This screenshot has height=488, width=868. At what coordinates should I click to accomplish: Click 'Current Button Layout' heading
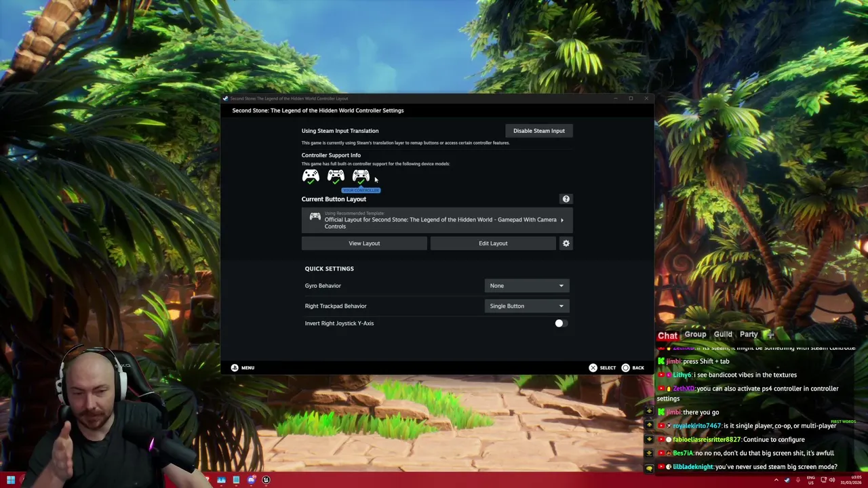click(x=334, y=199)
